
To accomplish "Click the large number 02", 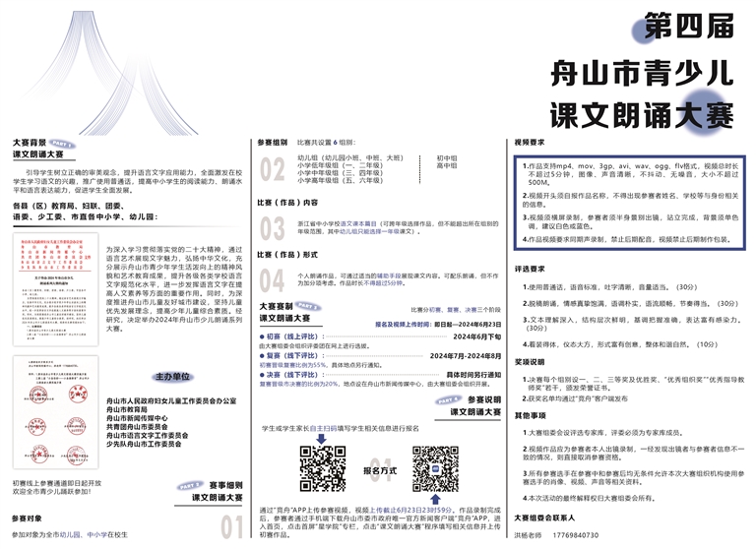I will coord(272,169).
